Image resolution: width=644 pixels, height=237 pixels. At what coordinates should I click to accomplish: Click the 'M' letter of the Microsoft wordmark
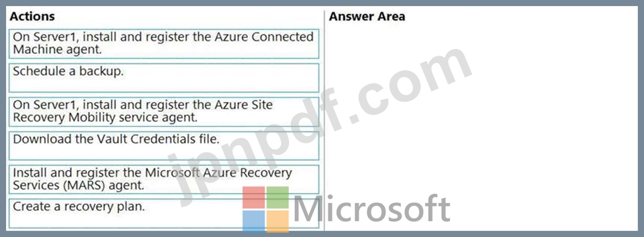pyautogui.click(x=309, y=209)
